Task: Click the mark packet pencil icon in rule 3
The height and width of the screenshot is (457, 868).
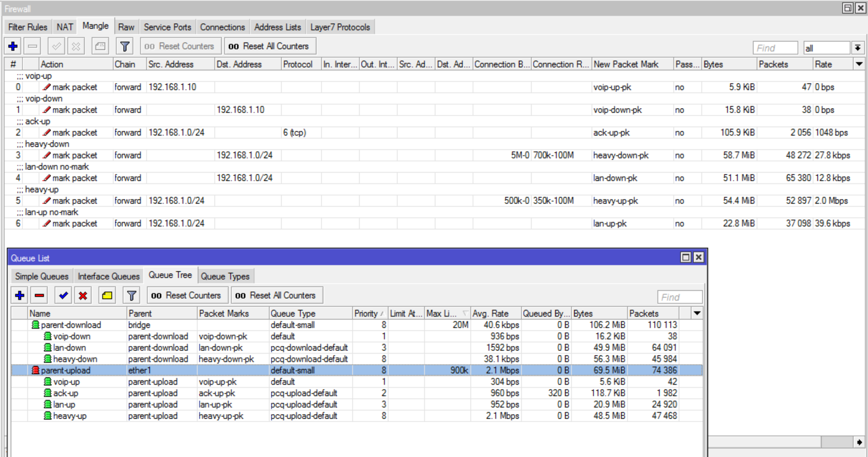Action: (46, 155)
